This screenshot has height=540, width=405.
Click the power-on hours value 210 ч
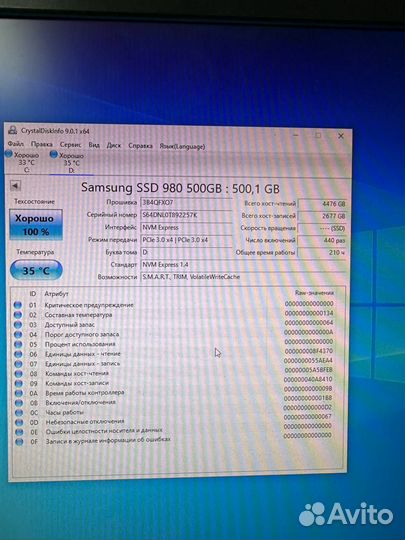click(x=322, y=252)
